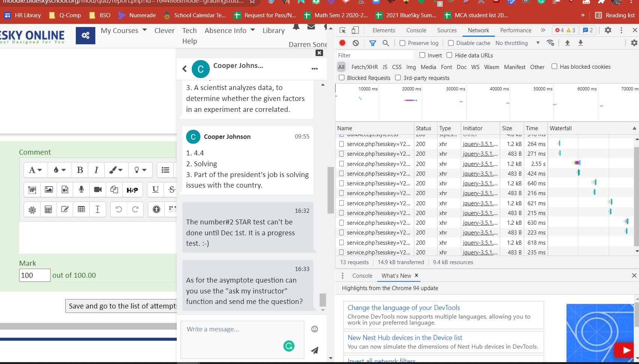This screenshot has height=364, width=639.
Task: Click the record network log button
Action: click(342, 43)
